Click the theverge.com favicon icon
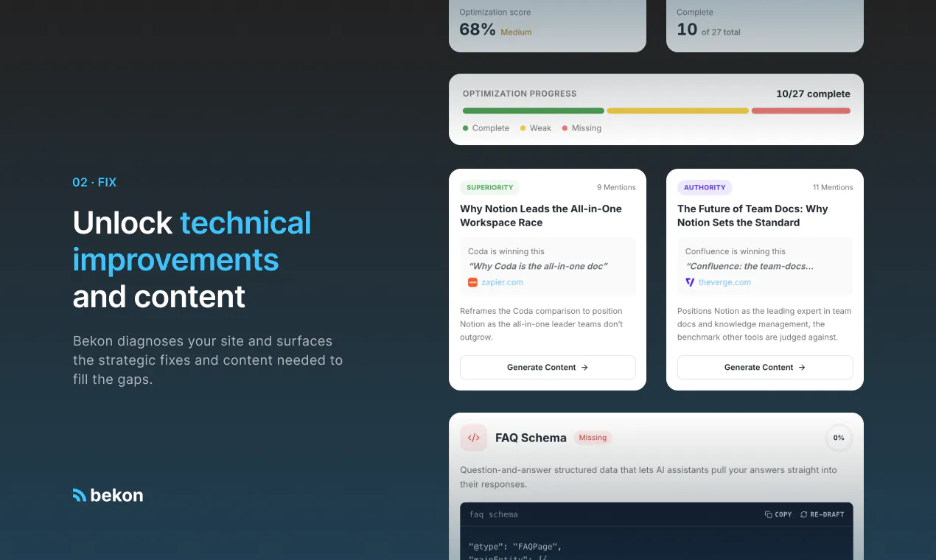The image size is (936, 560). click(x=690, y=282)
